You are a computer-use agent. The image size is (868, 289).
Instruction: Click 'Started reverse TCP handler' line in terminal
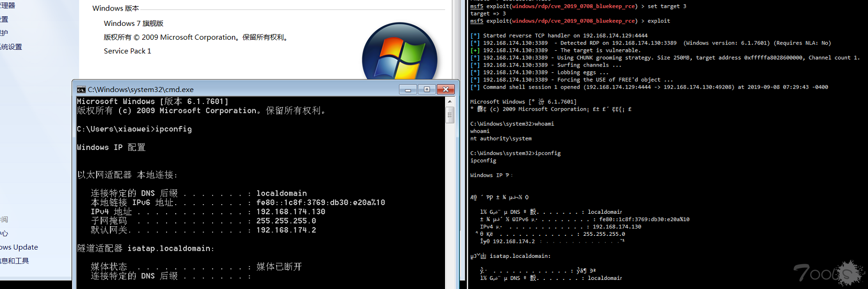559,35
